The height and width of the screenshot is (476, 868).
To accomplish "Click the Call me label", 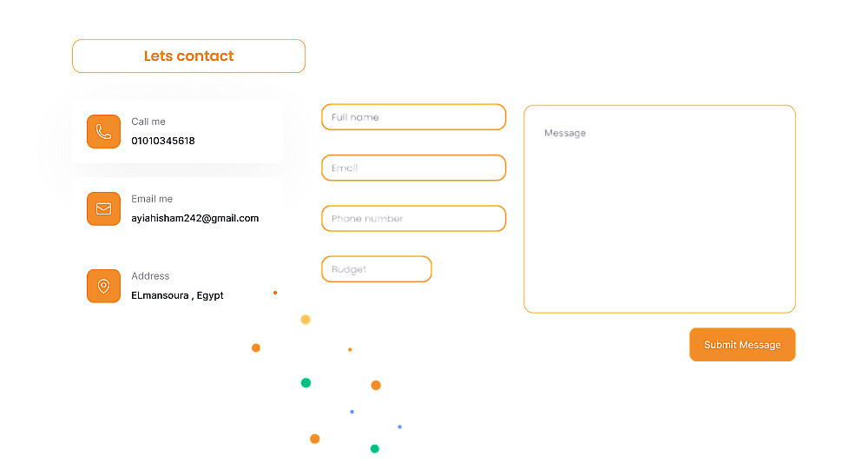I will [148, 122].
